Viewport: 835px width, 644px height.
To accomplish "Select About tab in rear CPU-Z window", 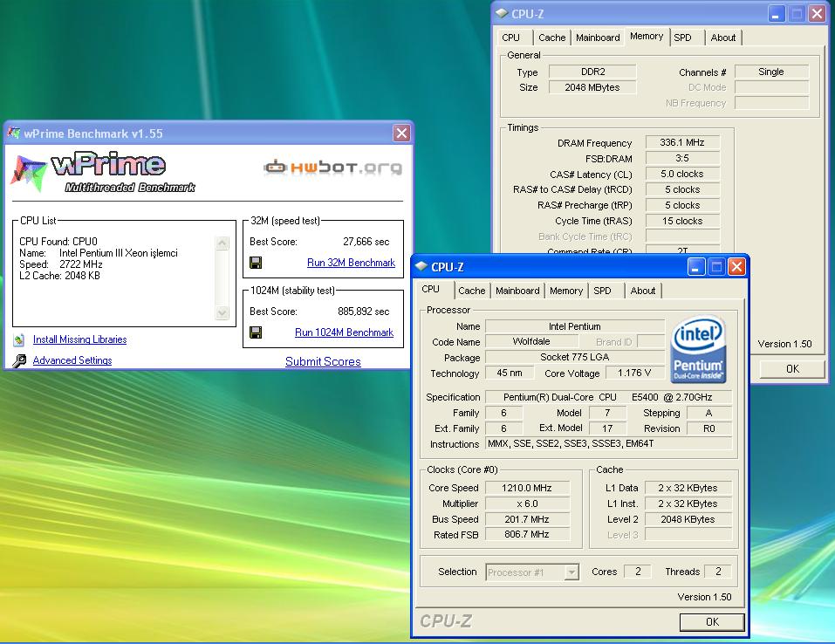I will pos(723,38).
